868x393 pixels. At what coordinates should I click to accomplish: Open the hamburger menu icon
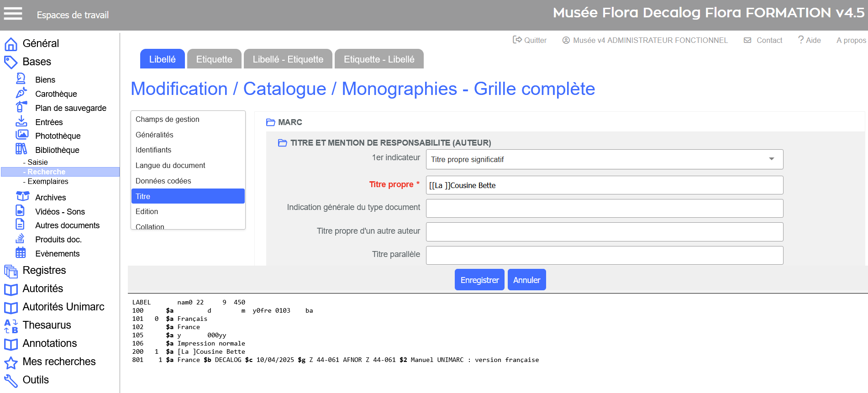point(13,14)
